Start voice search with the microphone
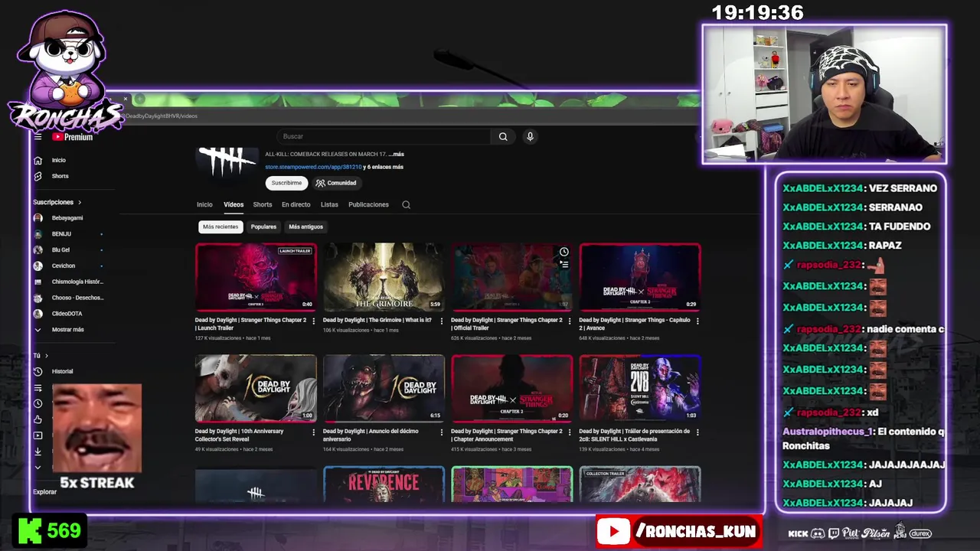The image size is (980, 551). point(530,136)
